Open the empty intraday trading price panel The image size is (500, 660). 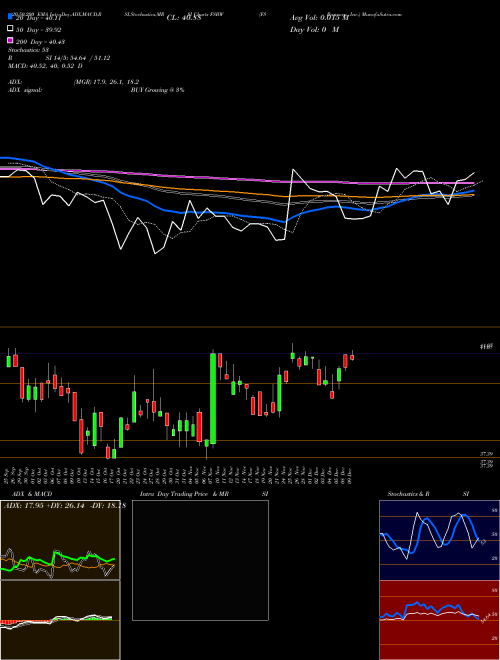[x=200, y=560]
